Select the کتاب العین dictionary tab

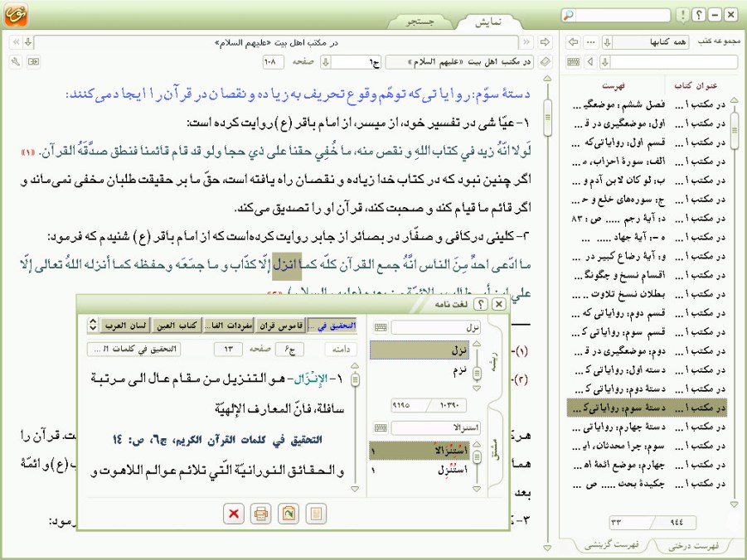(x=177, y=326)
